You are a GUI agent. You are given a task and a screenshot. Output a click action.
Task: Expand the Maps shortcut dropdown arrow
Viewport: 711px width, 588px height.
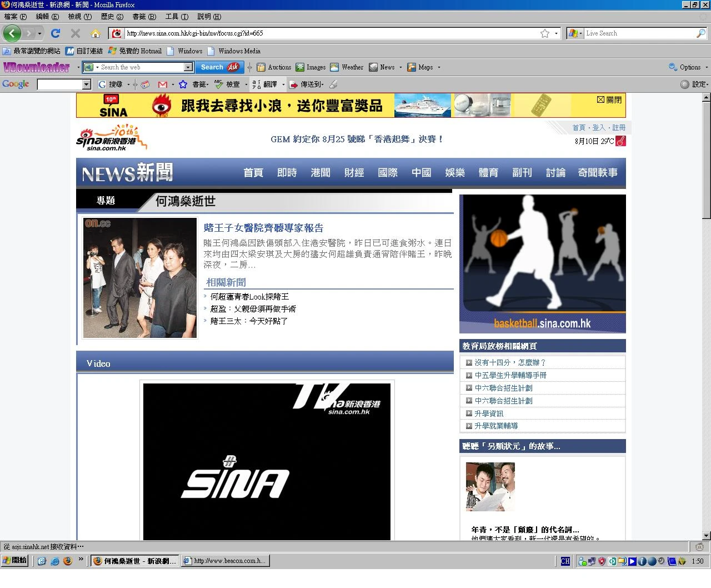pos(439,67)
